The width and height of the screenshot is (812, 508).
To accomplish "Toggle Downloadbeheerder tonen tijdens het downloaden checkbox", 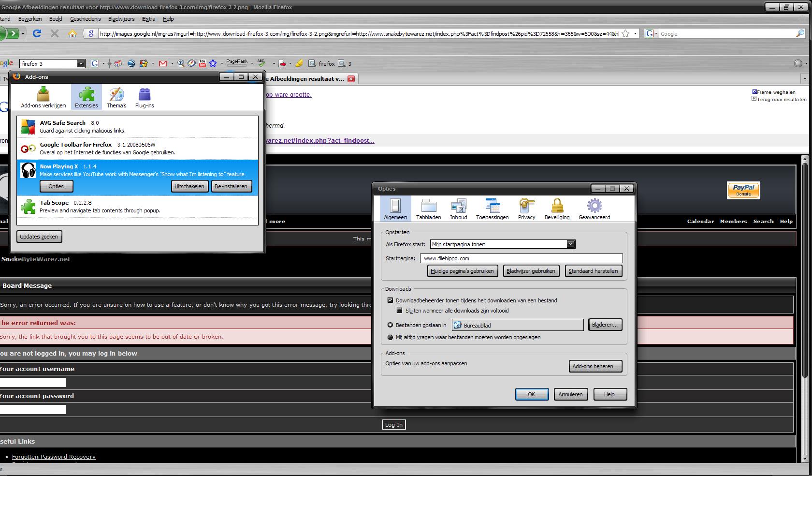I will (x=390, y=300).
